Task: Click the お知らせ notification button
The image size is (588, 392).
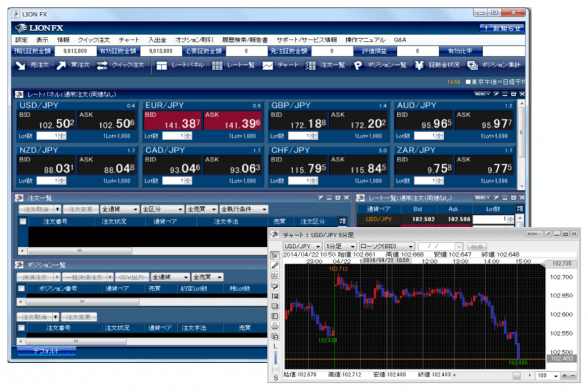Action: 502,28
